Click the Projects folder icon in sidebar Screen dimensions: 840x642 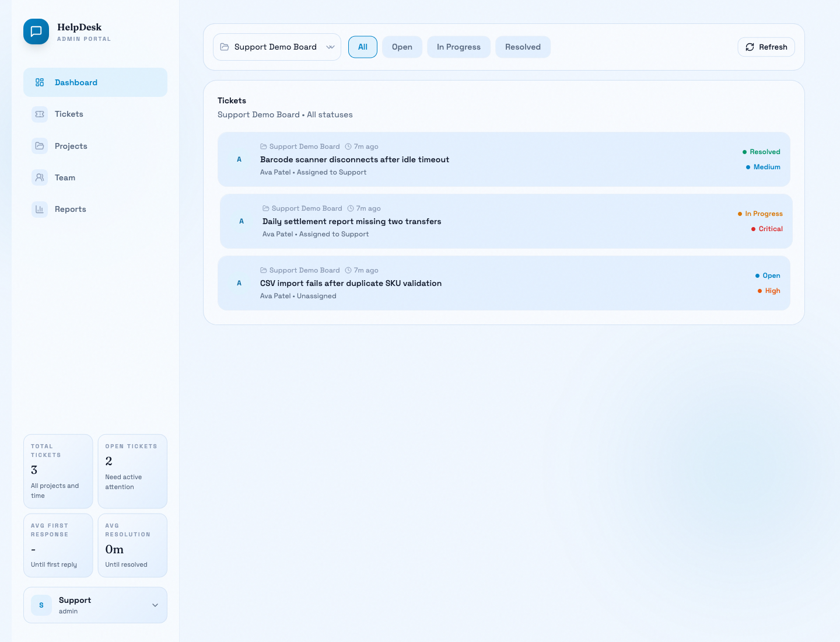pyautogui.click(x=40, y=146)
